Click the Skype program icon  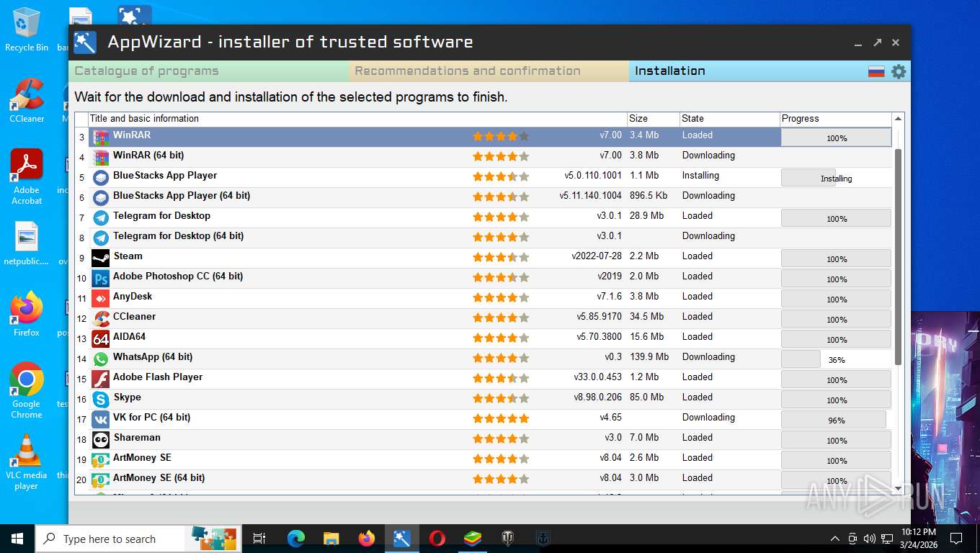(x=101, y=399)
